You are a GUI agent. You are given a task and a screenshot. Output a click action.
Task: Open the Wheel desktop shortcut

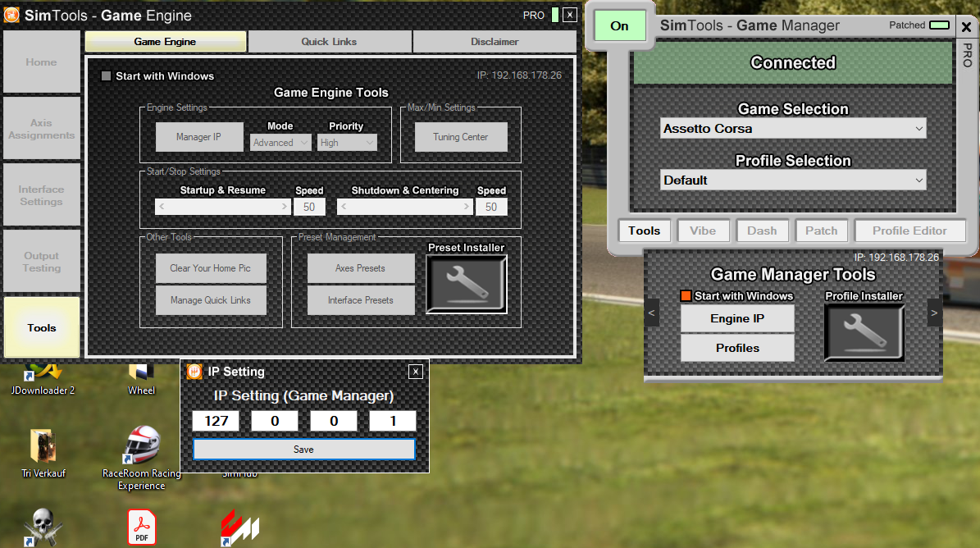pos(141,379)
